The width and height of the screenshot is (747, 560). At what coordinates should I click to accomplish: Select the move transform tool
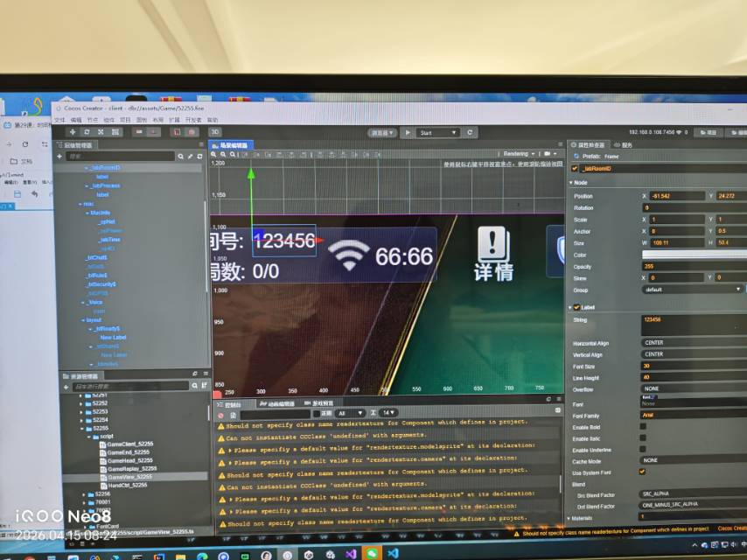click(72, 131)
